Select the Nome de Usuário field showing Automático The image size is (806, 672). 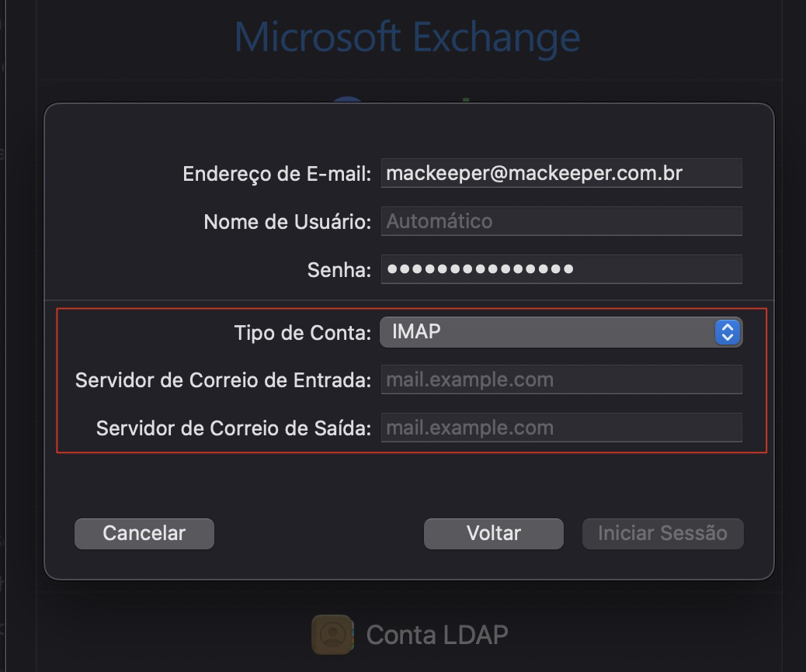pyautogui.click(x=559, y=220)
